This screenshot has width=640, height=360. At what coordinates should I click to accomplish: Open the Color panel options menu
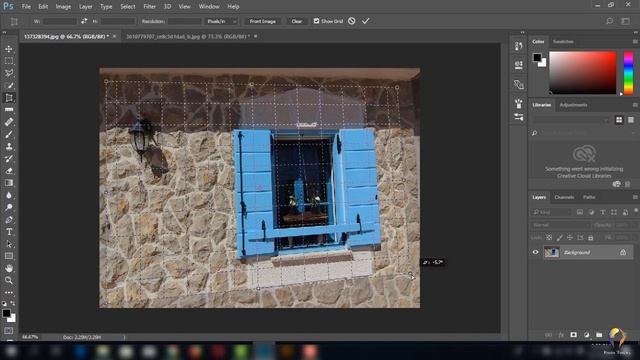[635, 42]
